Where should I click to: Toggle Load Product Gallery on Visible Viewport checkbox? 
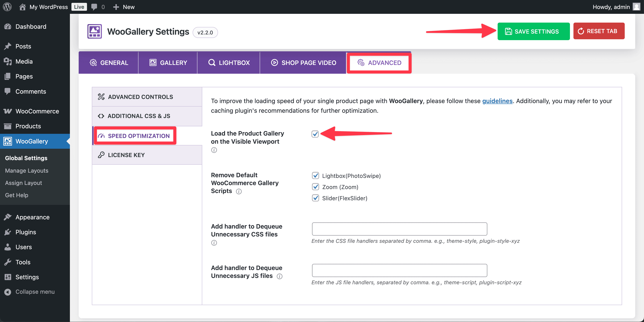[x=315, y=134]
